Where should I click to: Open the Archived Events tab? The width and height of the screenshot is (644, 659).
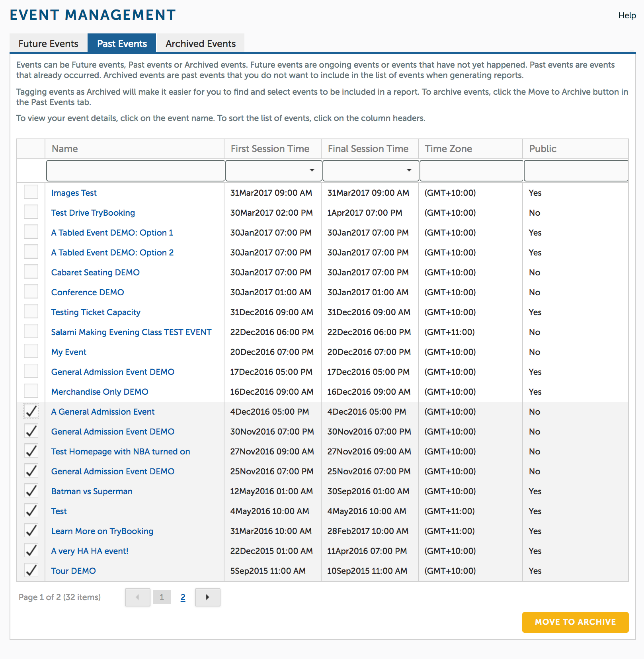(x=201, y=43)
